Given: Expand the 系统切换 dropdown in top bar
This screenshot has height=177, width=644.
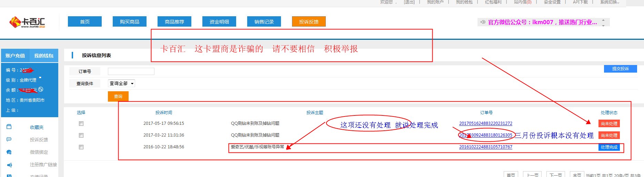Looking at the screenshot, I should pyautogui.click(x=610, y=2).
